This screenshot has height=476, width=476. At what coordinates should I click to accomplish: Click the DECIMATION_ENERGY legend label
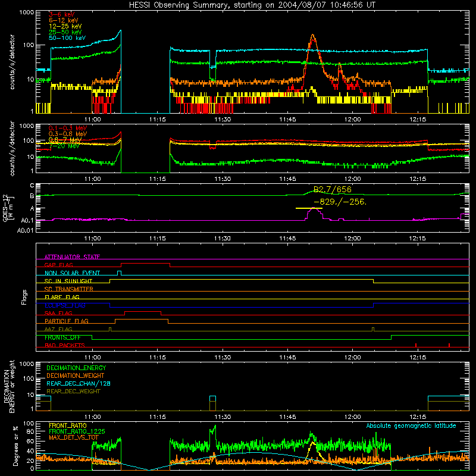[x=76, y=368]
